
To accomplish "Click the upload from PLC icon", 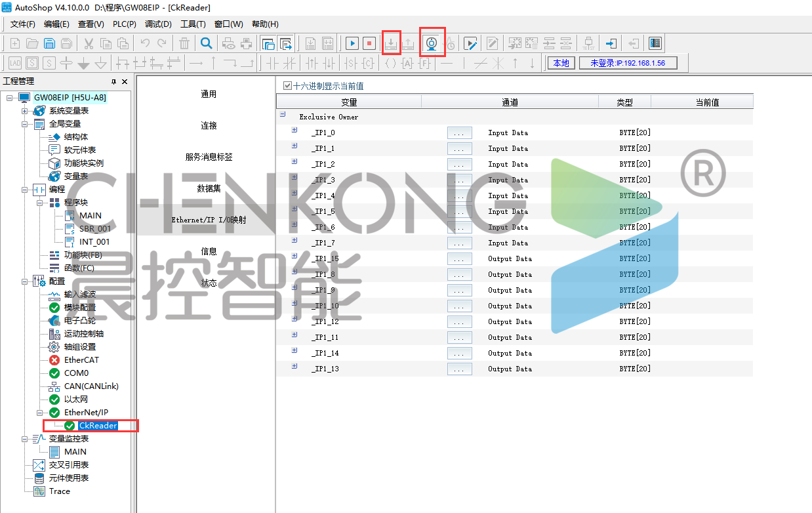I will 408,44.
